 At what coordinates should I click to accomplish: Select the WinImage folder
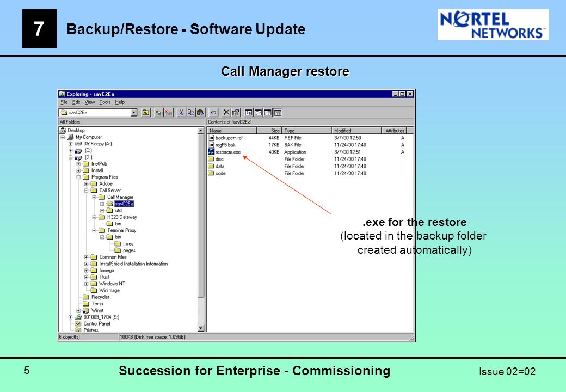[109, 291]
